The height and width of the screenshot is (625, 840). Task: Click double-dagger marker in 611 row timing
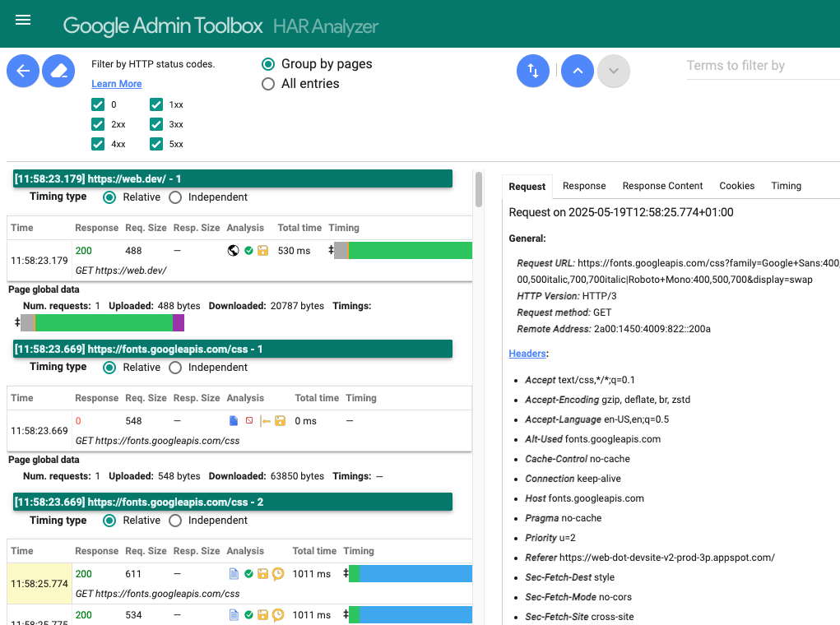click(x=346, y=573)
